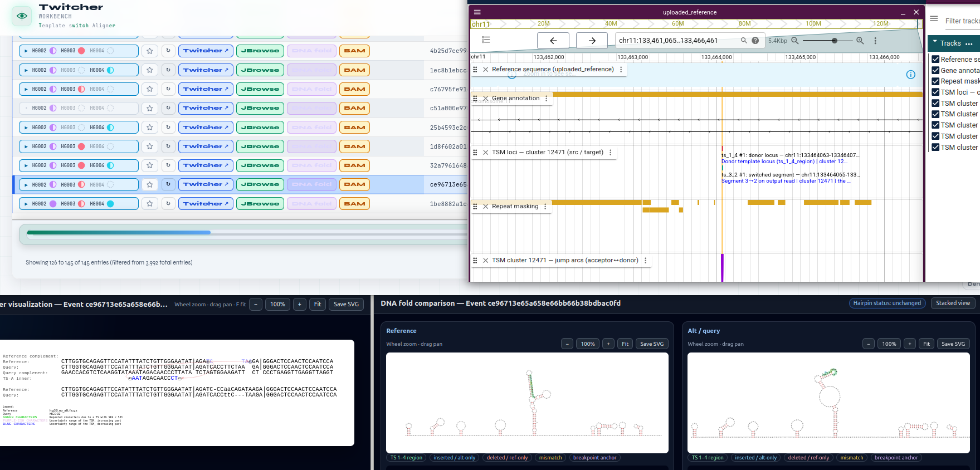Open the JBrowse window hamburger menu

coord(477,12)
